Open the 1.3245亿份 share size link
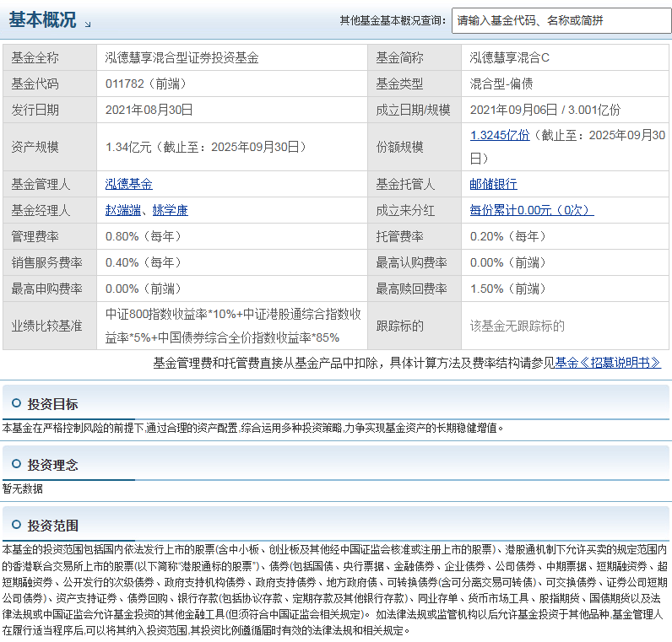The height and width of the screenshot is (642, 672). click(x=500, y=135)
